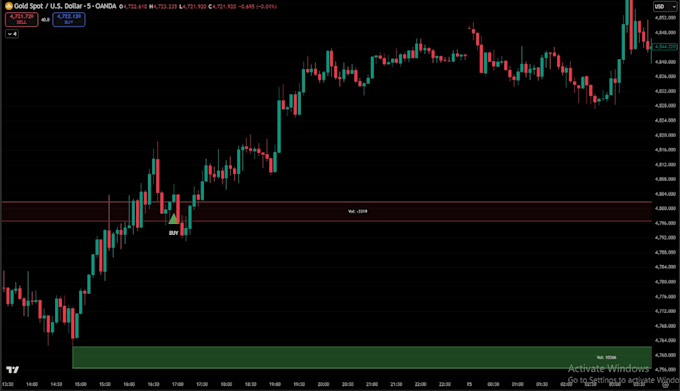Open chart settings gear at axis corner
Image resolution: width=680 pixels, height=391 pixels.
(666, 384)
